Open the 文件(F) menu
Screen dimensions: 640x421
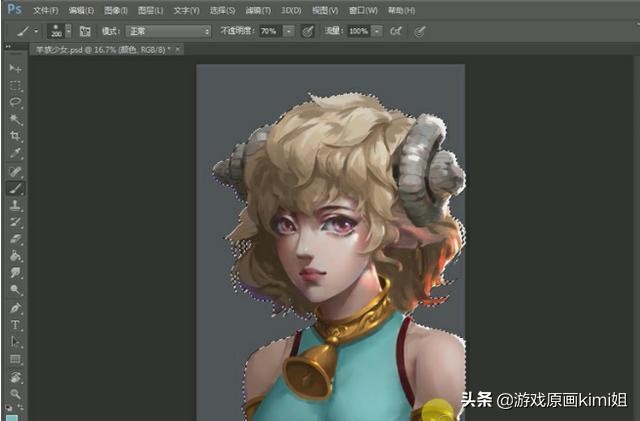pyautogui.click(x=45, y=11)
